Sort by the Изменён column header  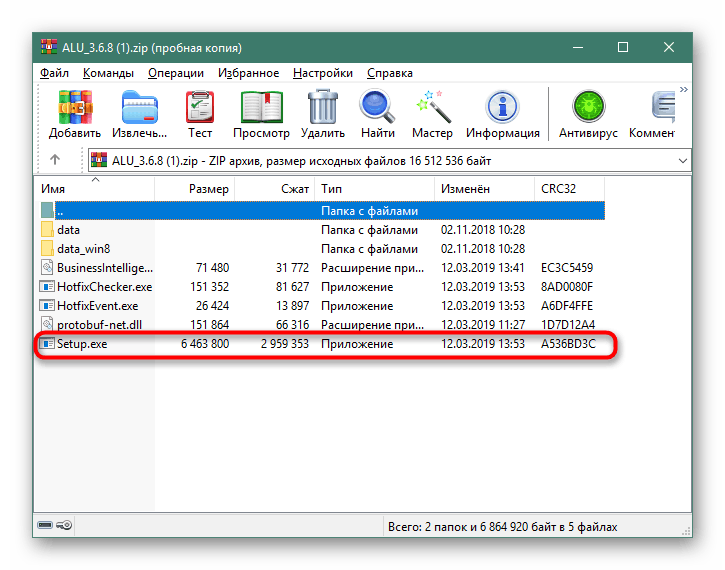(x=485, y=189)
